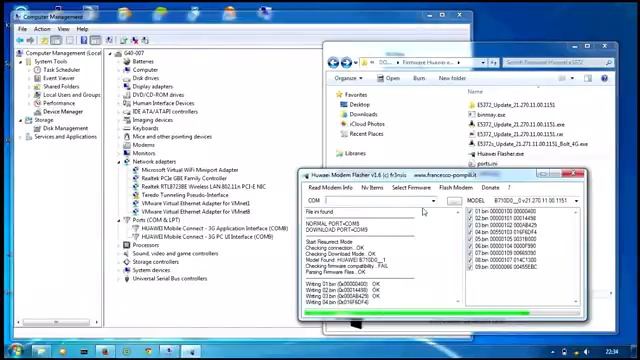Select Local Users and Groups
The width and height of the screenshot is (640, 360).
tap(72, 95)
